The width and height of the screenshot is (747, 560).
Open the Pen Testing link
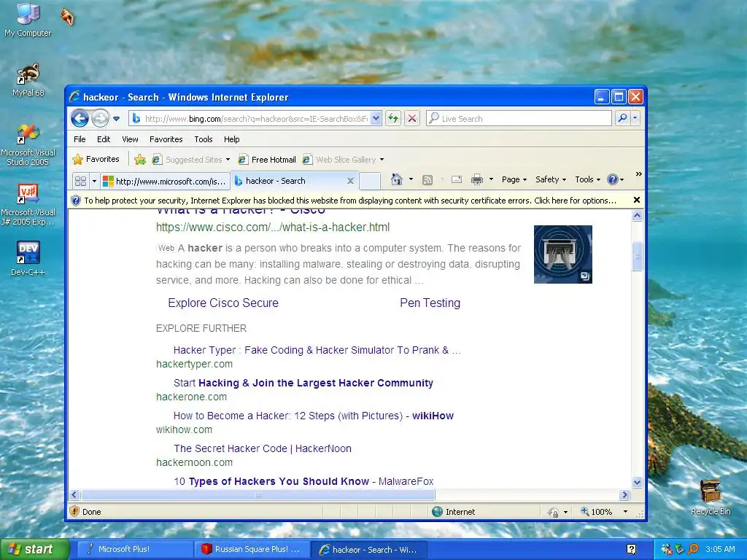[x=430, y=303]
